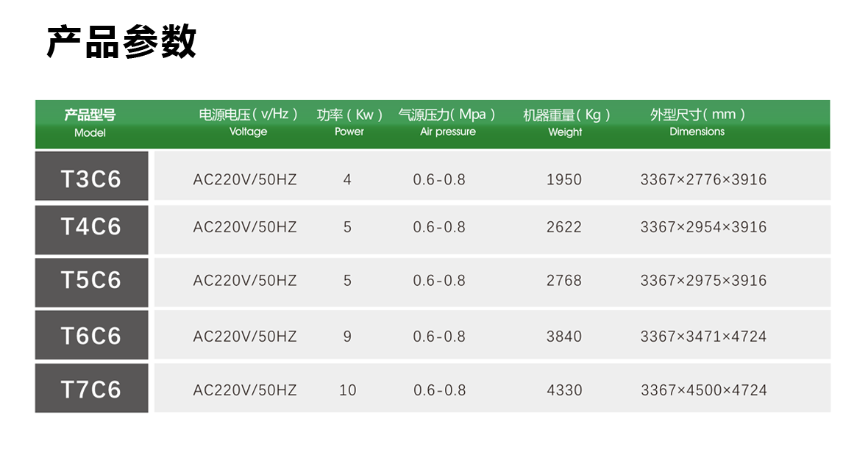Select dimensions 3367×3471×4724
This screenshot has width=868, height=463.
point(703,337)
